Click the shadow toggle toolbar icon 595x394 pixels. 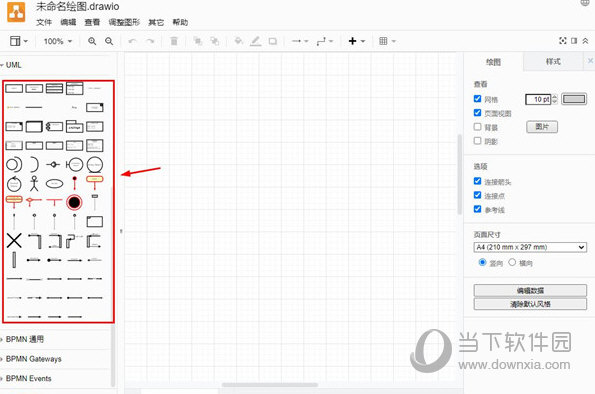[x=272, y=41]
